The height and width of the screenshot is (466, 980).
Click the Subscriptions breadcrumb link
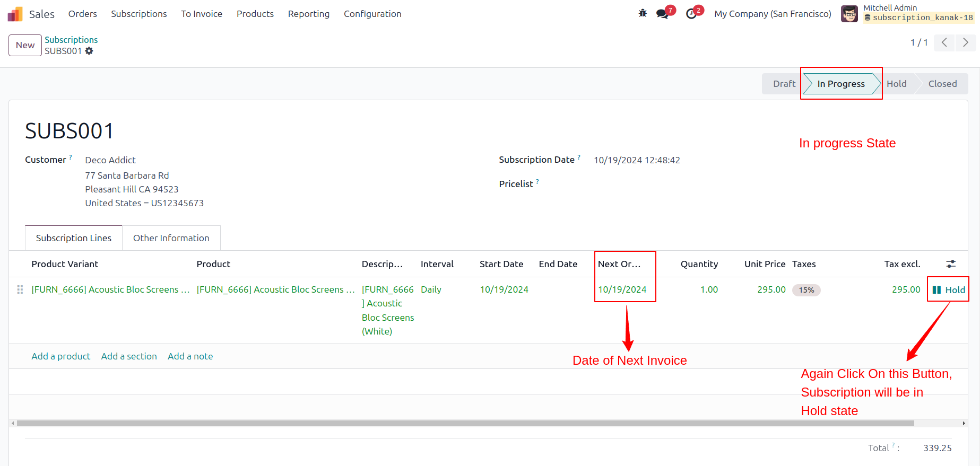(71, 40)
